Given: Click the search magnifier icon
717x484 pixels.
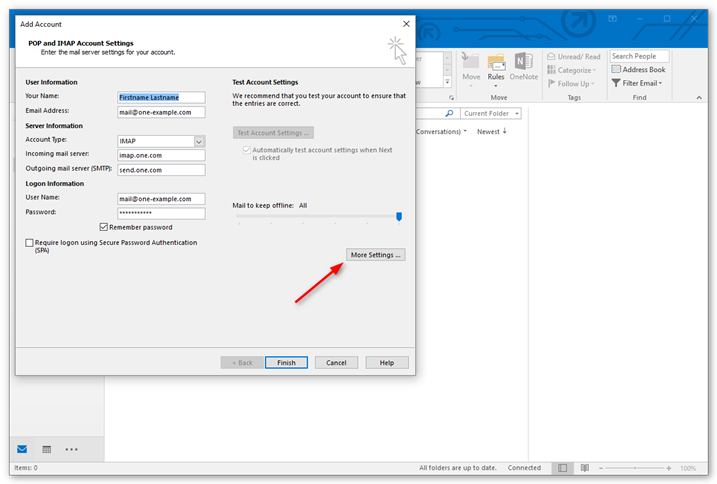Looking at the screenshot, I should click(x=449, y=113).
